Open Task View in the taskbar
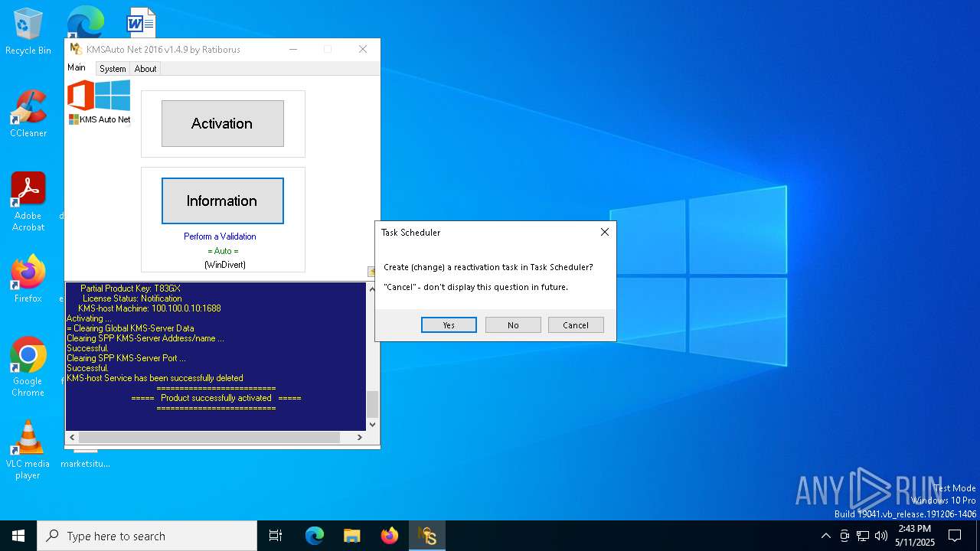Viewport: 980px width, 551px height. click(276, 536)
